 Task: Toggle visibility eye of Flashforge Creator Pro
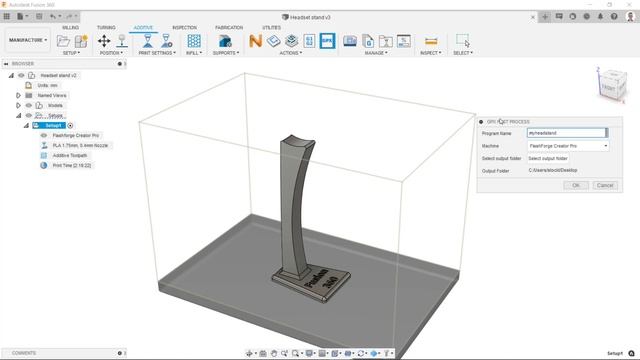pyautogui.click(x=44, y=135)
